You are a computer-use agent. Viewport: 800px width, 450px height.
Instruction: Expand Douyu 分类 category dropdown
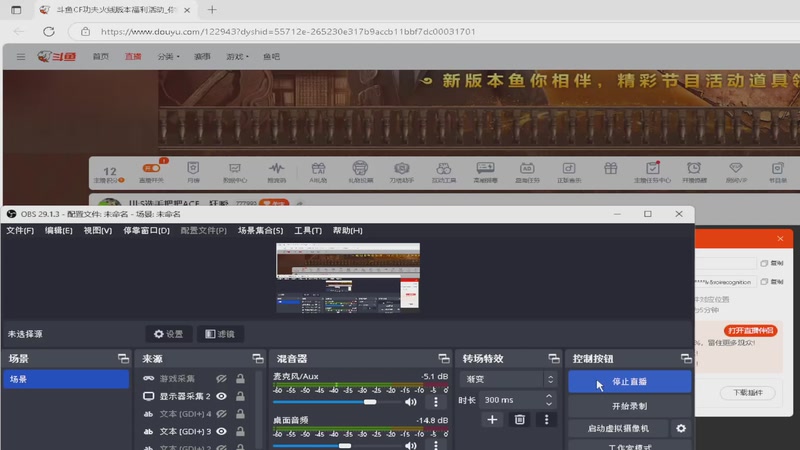(168, 57)
